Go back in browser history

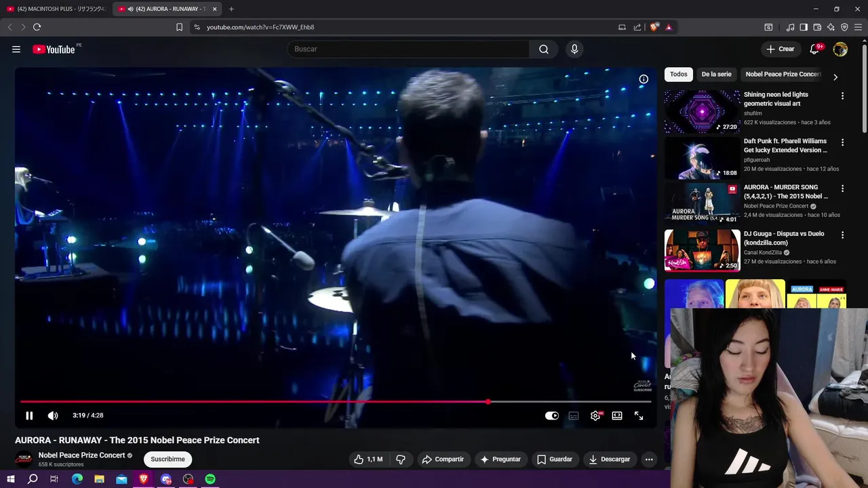pos(9,27)
